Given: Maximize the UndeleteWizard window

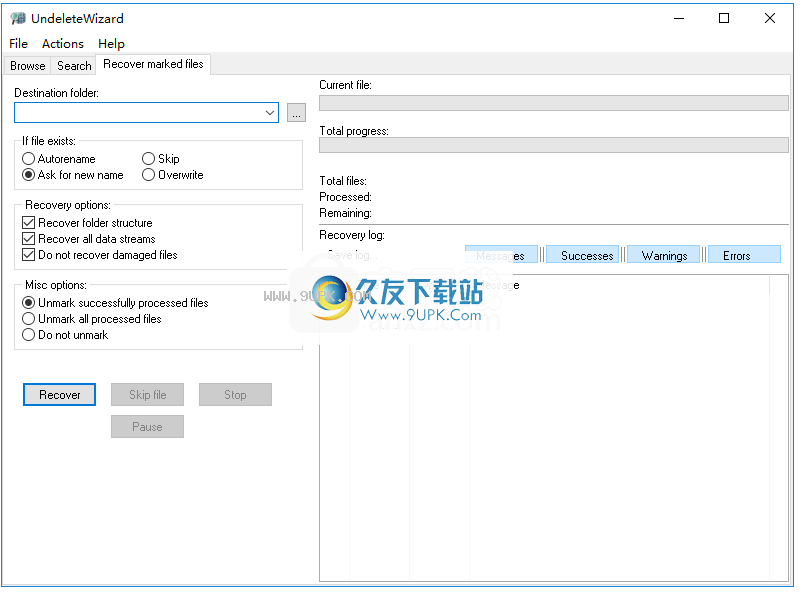Looking at the screenshot, I should (724, 18).
